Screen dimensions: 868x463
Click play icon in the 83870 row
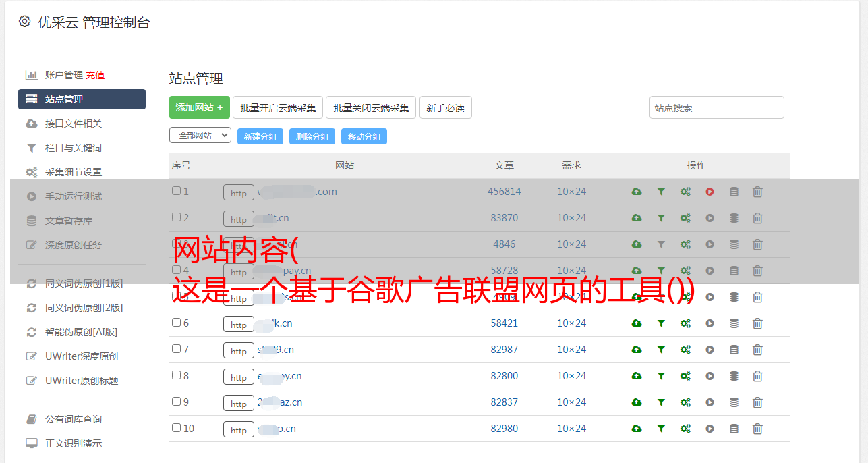click(710, 218)
